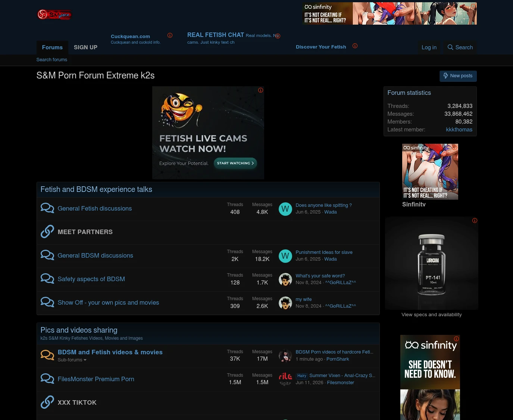Image resolution: width=513 pixels, height=420 pixels.
Task: Open the 'Does anyone like spitting ?' thread
Action: tap(324, 205)
